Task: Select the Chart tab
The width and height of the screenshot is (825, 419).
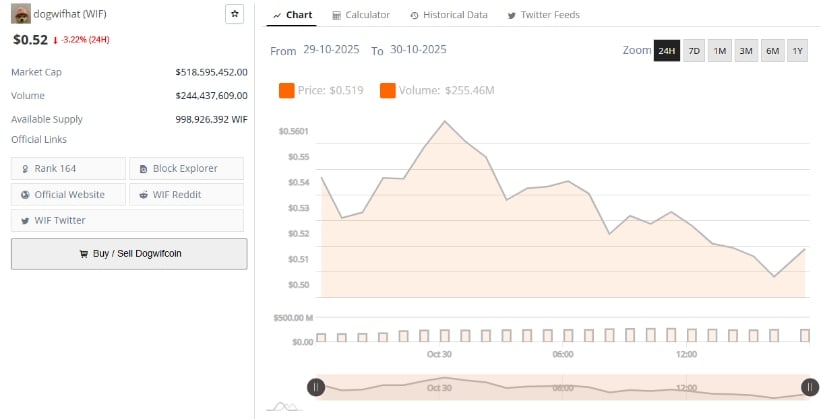Action: pos(292,15)
